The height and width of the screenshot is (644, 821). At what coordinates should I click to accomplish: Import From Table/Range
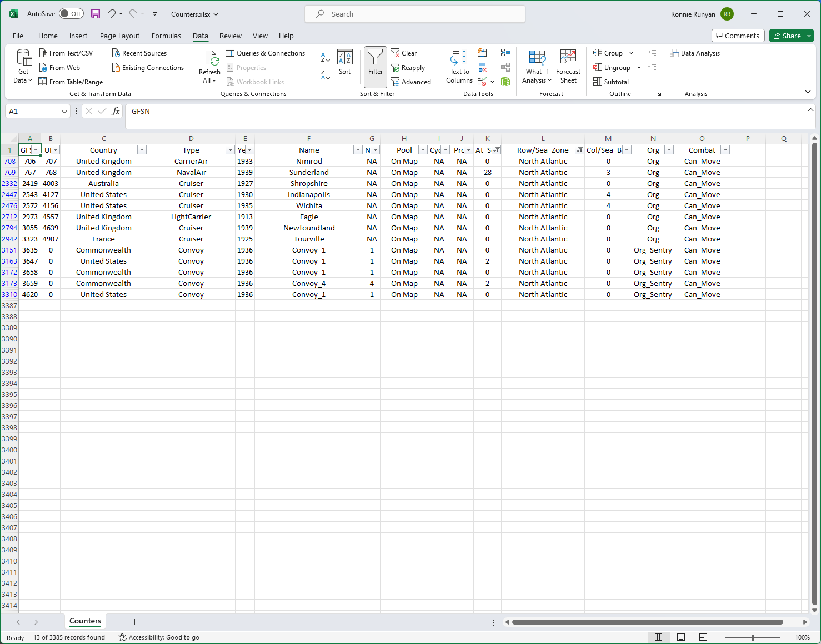pos(71,82)
